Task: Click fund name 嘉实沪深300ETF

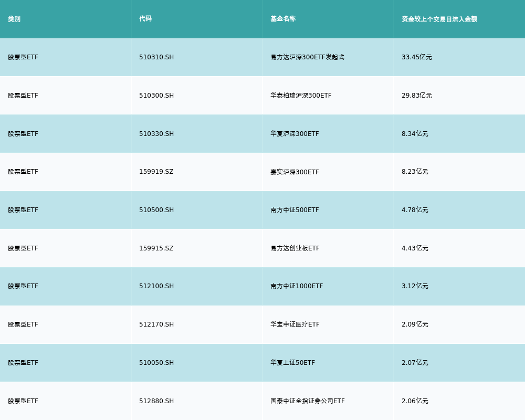Action: [295, 172]
